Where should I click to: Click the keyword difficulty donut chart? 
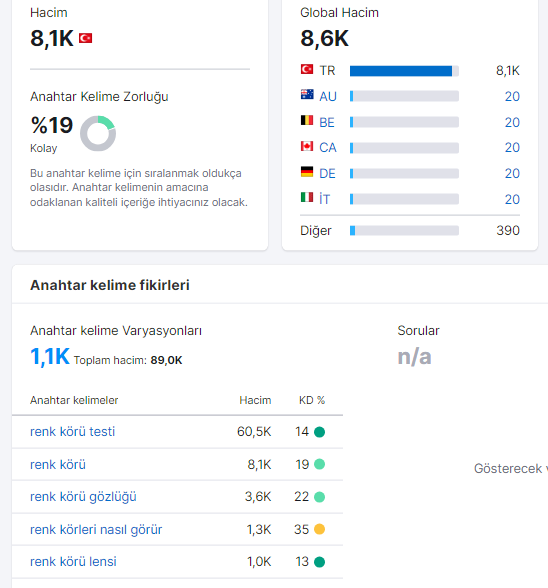click(x=98, y=134)
